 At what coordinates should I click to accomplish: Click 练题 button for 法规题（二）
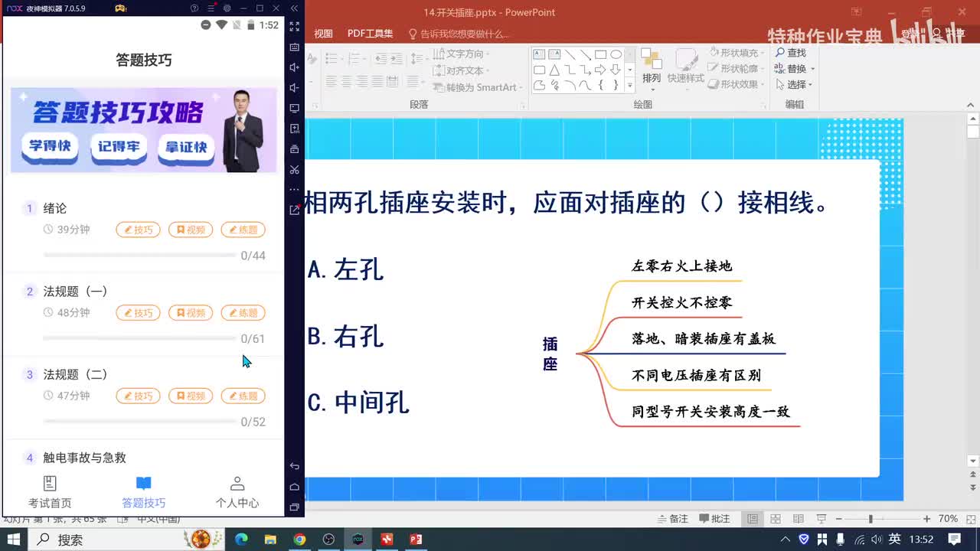(243, 396)
